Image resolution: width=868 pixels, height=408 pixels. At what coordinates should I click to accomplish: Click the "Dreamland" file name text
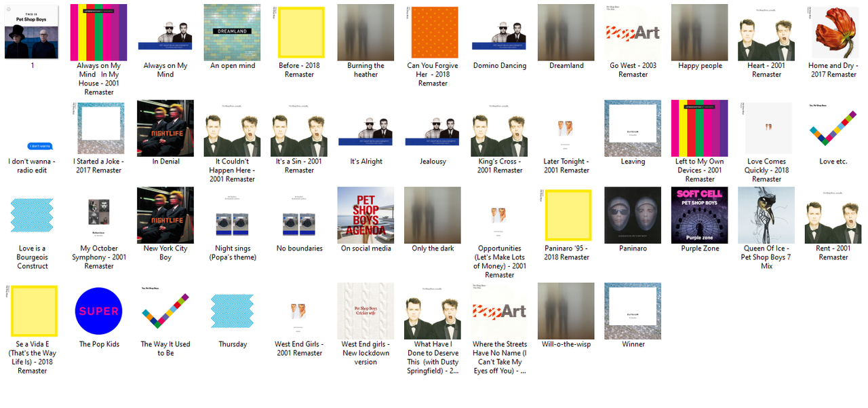coord(566,66)
